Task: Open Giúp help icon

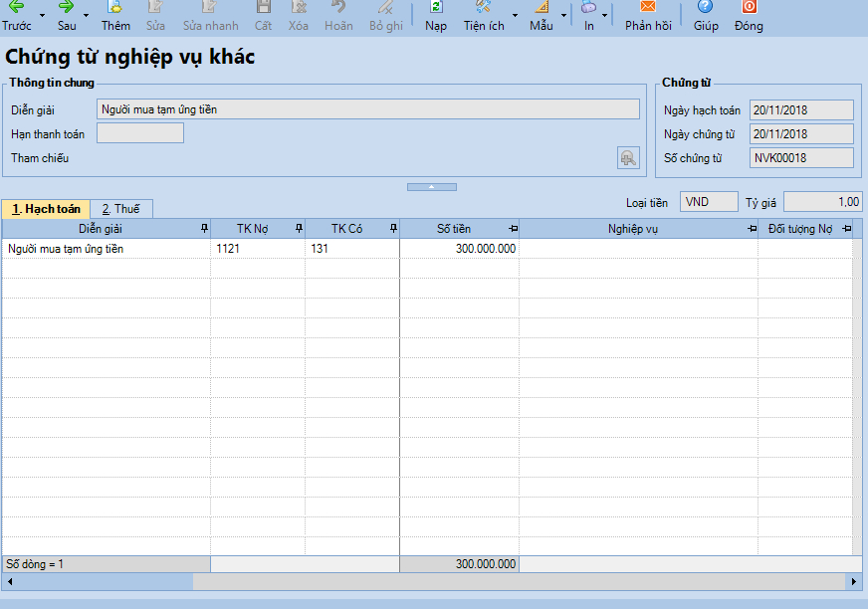Action: (x=706, y=7)
